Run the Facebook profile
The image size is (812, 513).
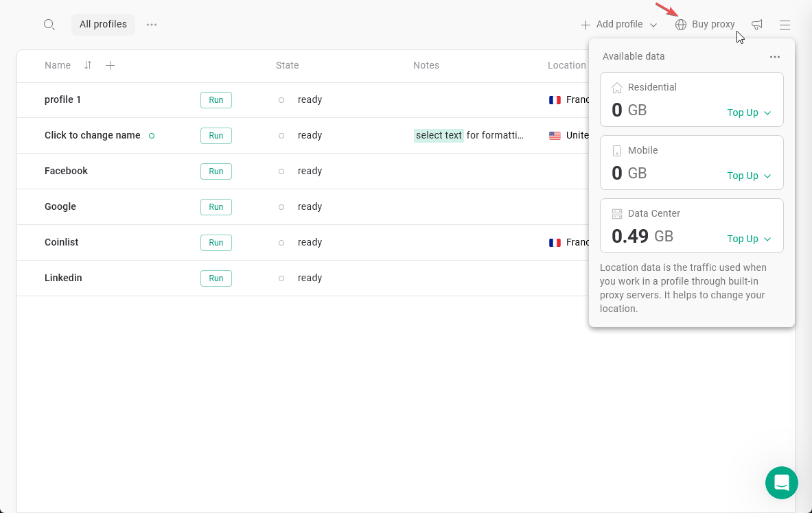click(x=216, y=171)
